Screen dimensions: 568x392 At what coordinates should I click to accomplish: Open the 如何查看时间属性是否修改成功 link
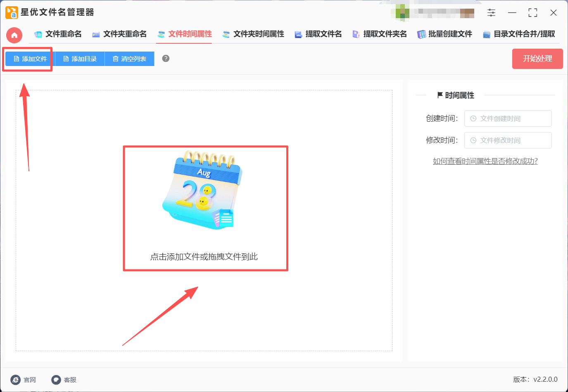click(485, 161)
